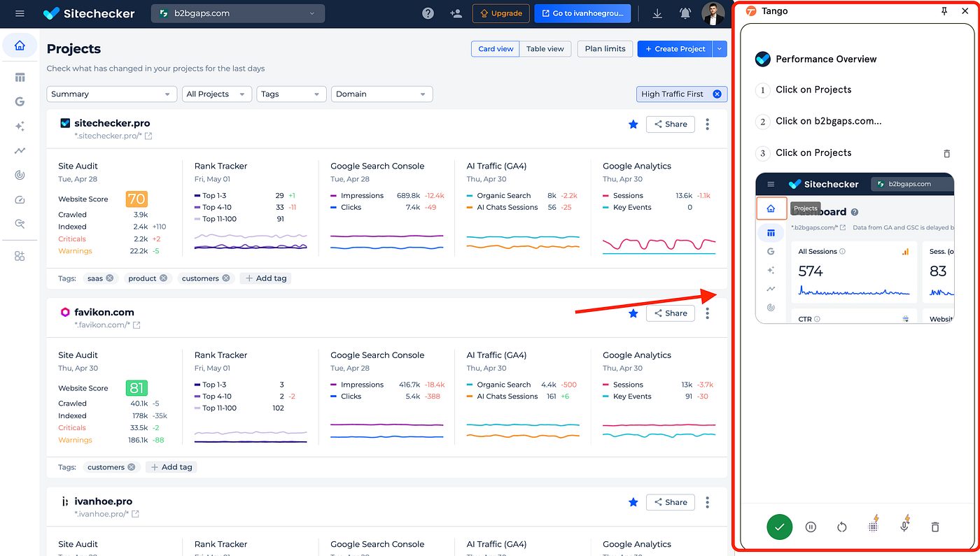
Task: Share sitechecker.pro project
Action: click(x=671, y=124)
